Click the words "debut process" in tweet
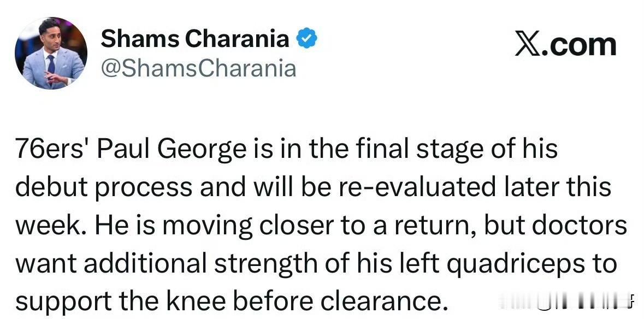The width and height of the screenshot is (644, 319). (x=103, y=187)
